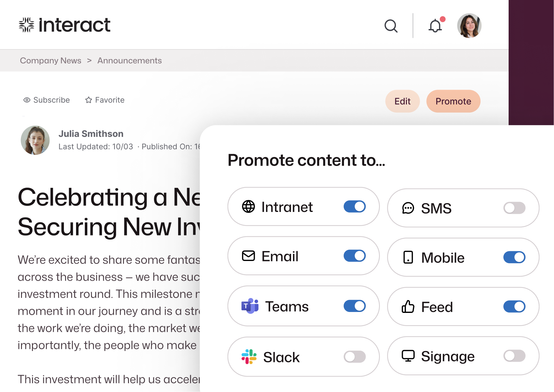554x392 pixels.
Task: Click the Subscribe eye icon
Action: point(27,100)
